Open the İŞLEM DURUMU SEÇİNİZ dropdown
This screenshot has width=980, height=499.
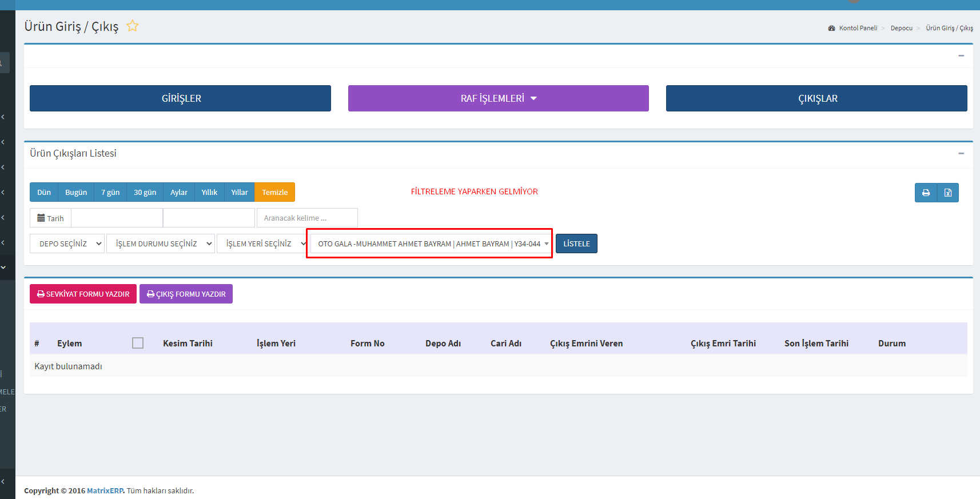click(160, 243)
